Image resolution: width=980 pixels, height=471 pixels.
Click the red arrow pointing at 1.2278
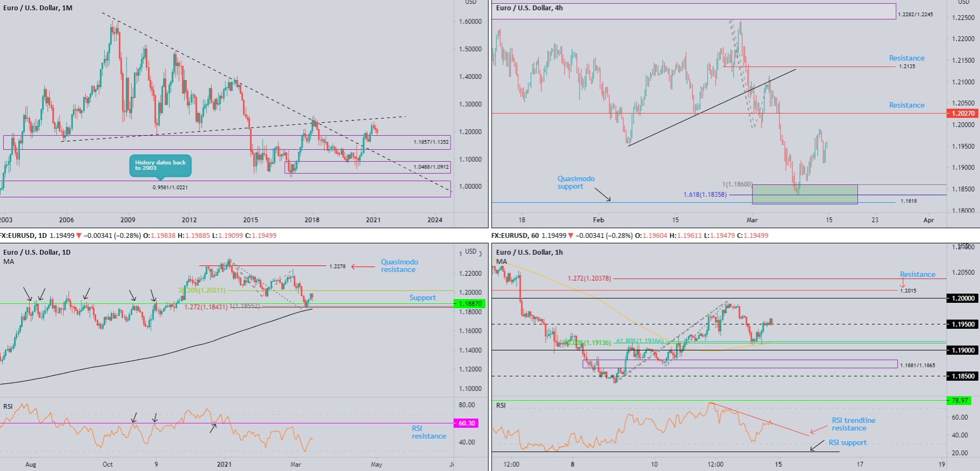363,266
